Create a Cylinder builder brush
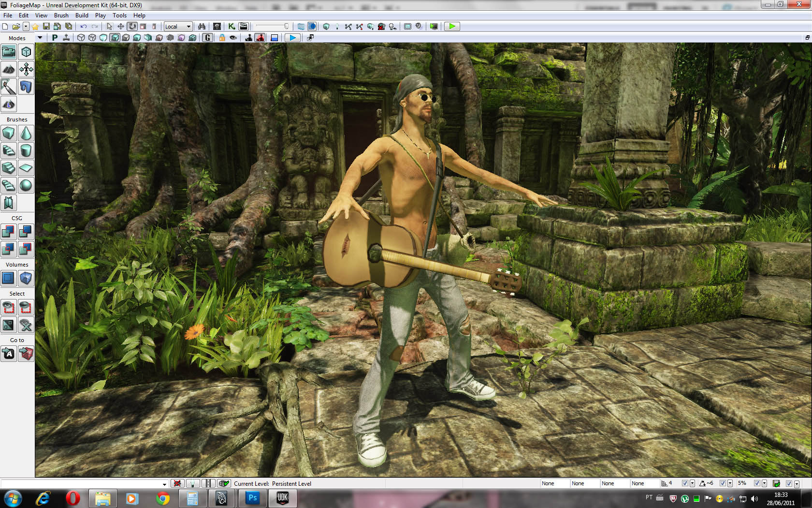The image size is (812, 508). click(x=26, y=150)
